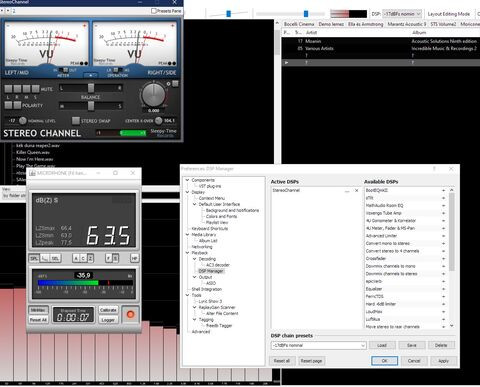The image size is (480, 387).
Task: Toggle the Presets Pane checkbox
Action: point(154,11)
